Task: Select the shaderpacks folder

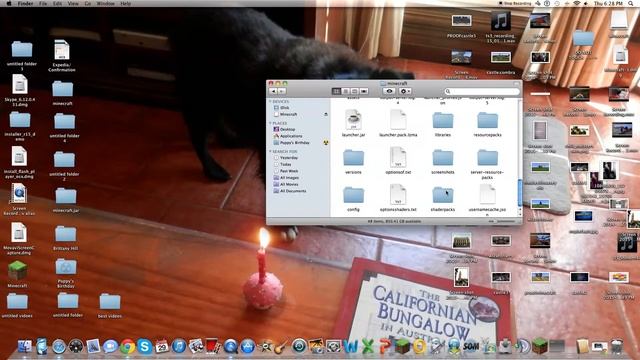Action: click(443, 195)
